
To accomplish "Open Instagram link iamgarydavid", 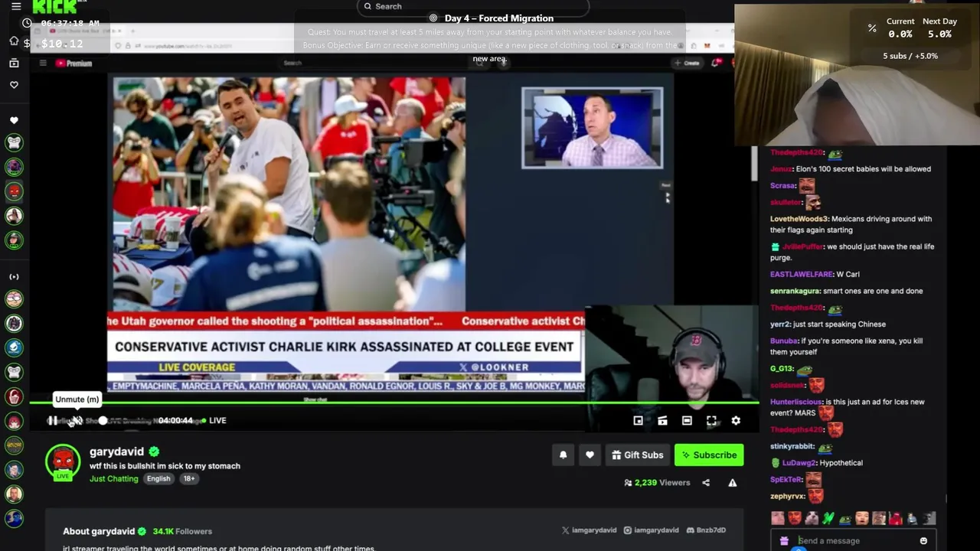I will tap(652, 530).
